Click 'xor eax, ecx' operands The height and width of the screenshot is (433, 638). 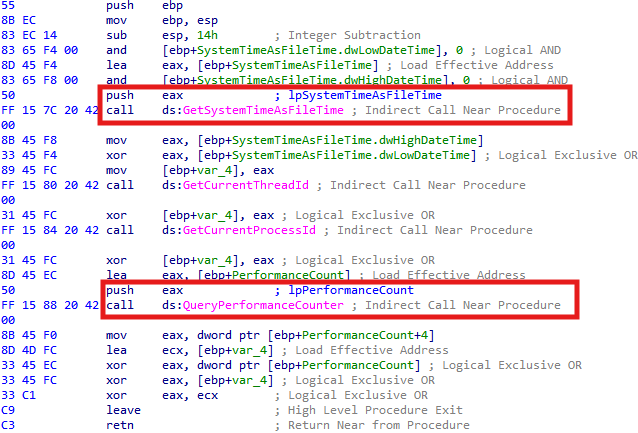pos(190,395)
